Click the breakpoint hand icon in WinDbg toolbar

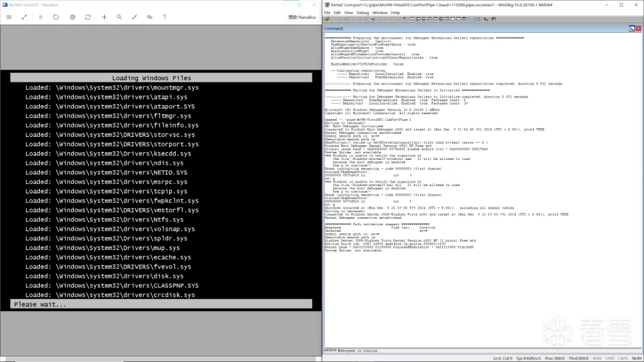405,19
